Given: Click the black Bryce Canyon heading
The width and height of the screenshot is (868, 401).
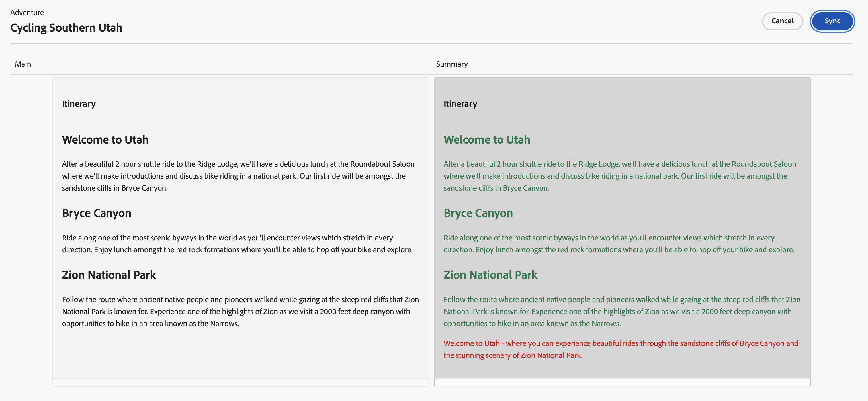Looking at the screenshot, I should click(x=97, y=213).
